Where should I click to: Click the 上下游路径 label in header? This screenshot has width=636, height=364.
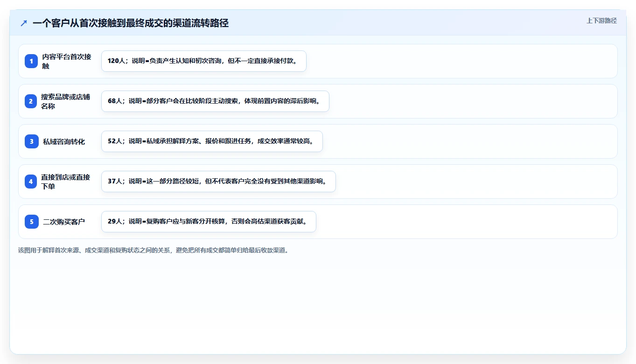[x=601, y=21]
